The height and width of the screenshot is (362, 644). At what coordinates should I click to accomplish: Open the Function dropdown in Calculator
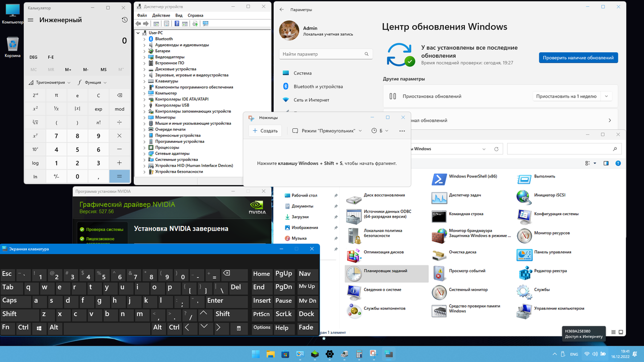click(x=92, y=82)
